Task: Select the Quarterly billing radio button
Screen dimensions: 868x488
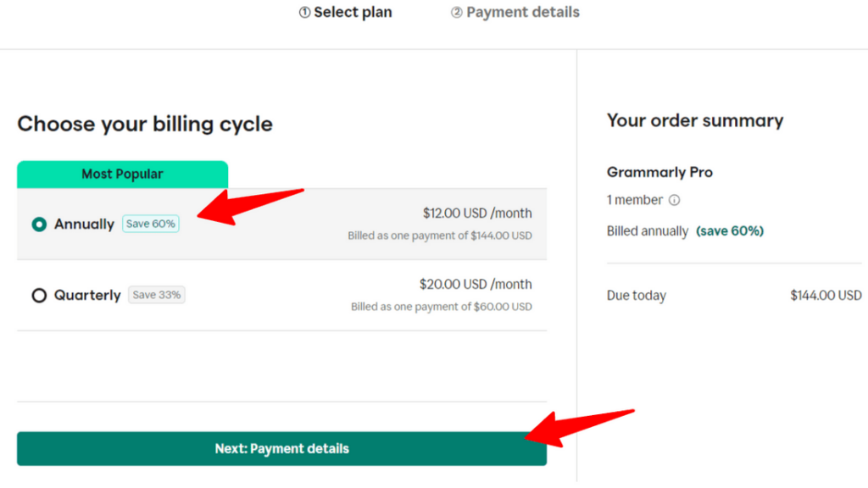Action: point(37,295)
